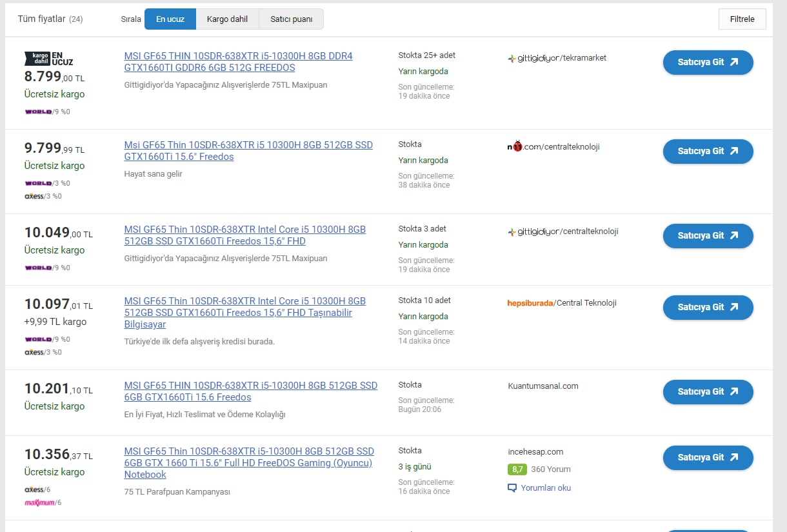Screen dimensions: 787x532
Task: Open 10.049 TL gittigidiyor product title link
Action: click(x=244, y=235)
